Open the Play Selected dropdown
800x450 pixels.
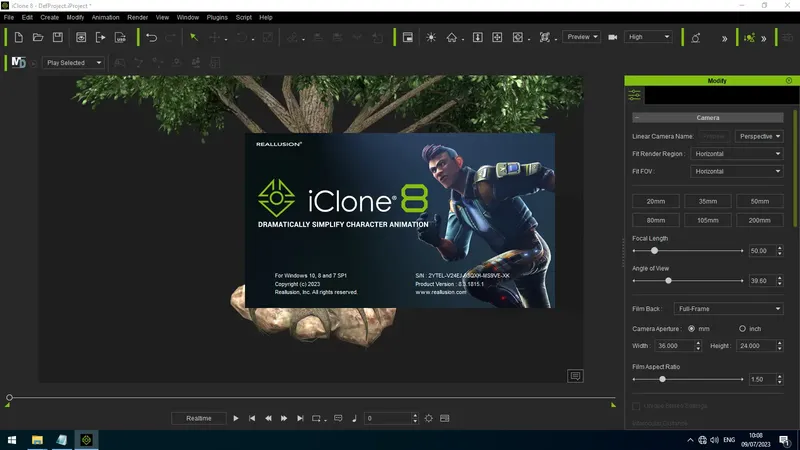[x=75, y=63]
